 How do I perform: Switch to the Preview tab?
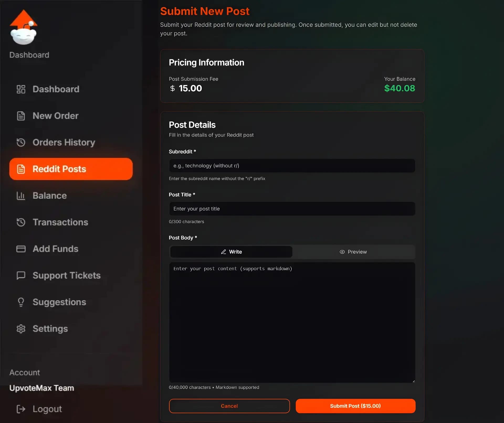pos(353,252)
